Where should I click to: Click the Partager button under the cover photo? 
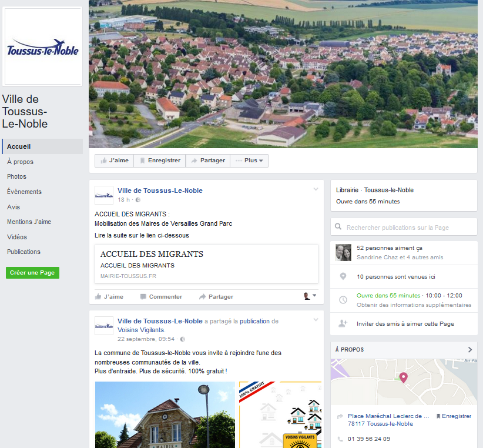click(208, 161)
